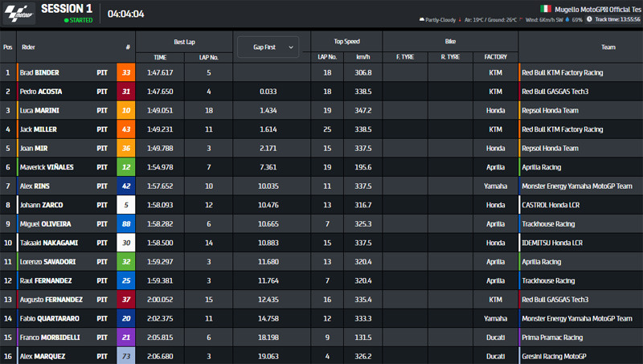Click the partly-cloudy weather icon
This screenshot has width=643, height=364.
pos(421,19)
